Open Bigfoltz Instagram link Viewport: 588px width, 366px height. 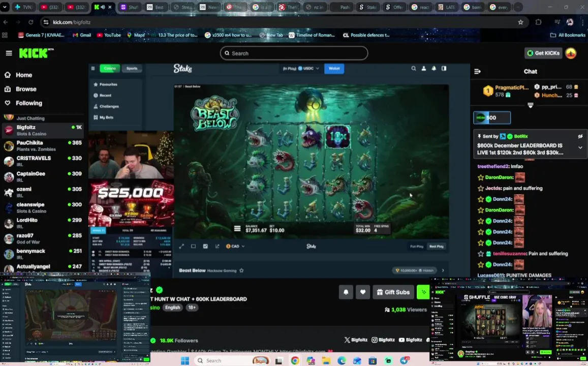[x=383, y=340]
